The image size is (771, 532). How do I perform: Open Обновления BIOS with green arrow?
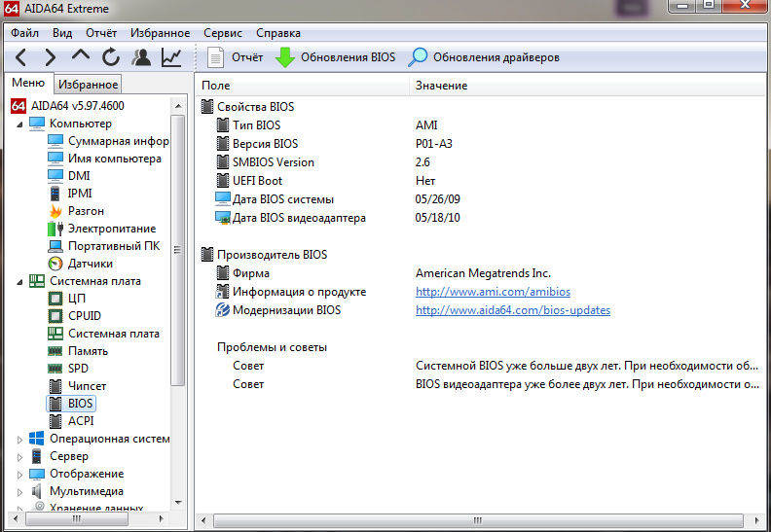click(335, 57)
